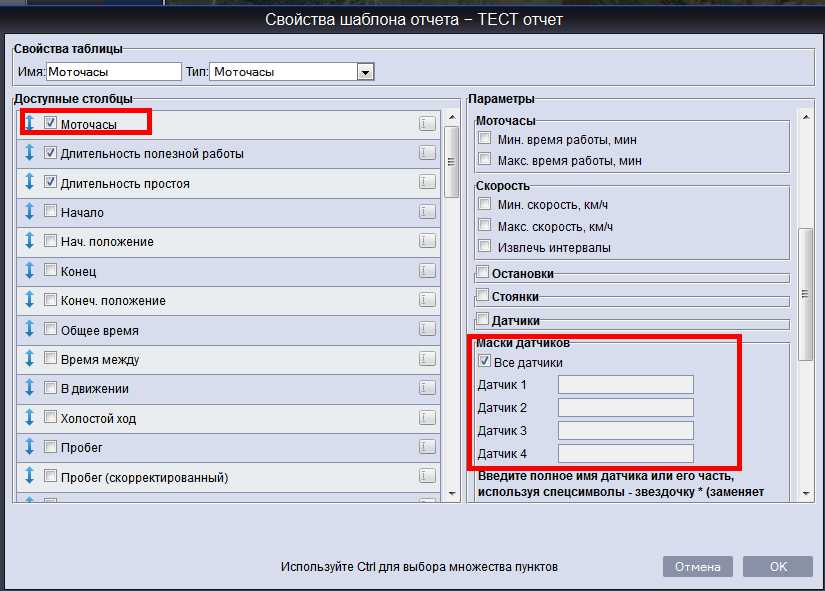Open info icon for Время между column

pos(427,359)
